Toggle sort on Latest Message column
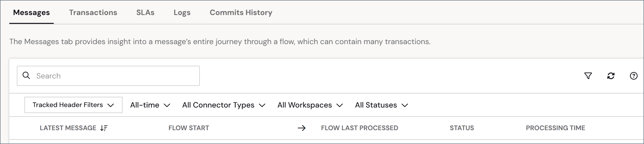This screenshot has height=144, width=644. [104, 128]
